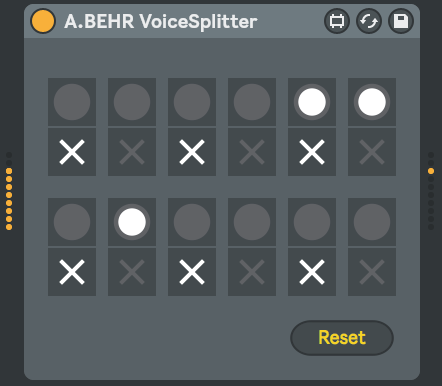The height and width of the screenshot is (386, 442).
Task: Click the show/hide device view icon
Action: click(x=337, y=21)
